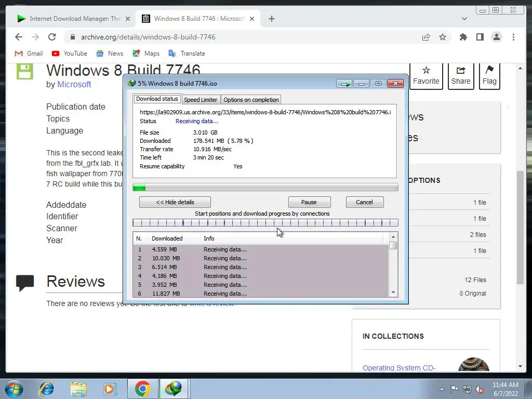Select connection row with 6.514 MB
Viewport: 532px width, 399px height.
[x=261, y=267]
